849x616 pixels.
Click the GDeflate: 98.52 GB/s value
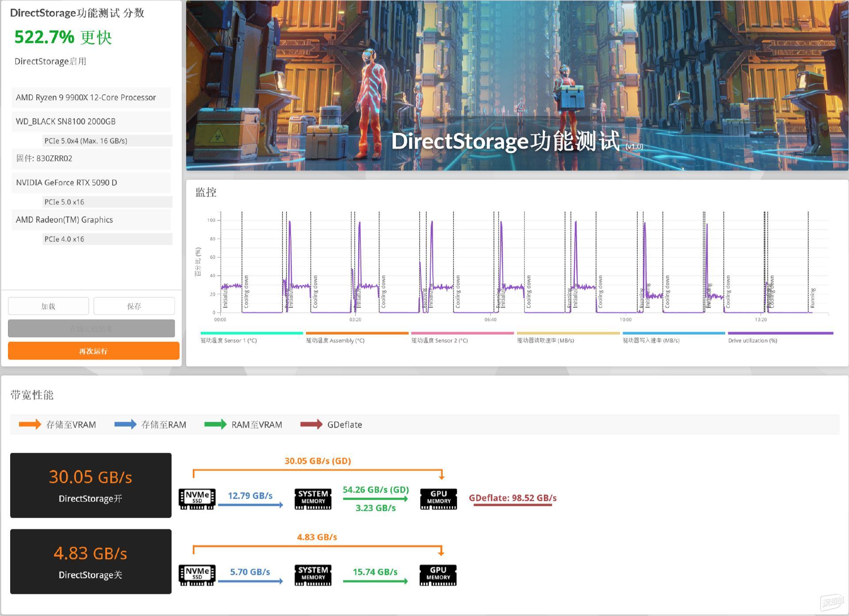tap(512, 498)
